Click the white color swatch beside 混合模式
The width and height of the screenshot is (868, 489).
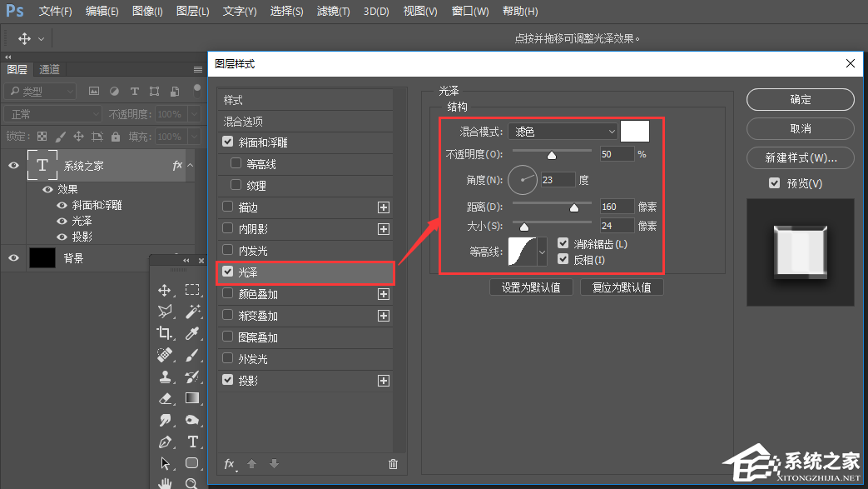coord(634,131)
